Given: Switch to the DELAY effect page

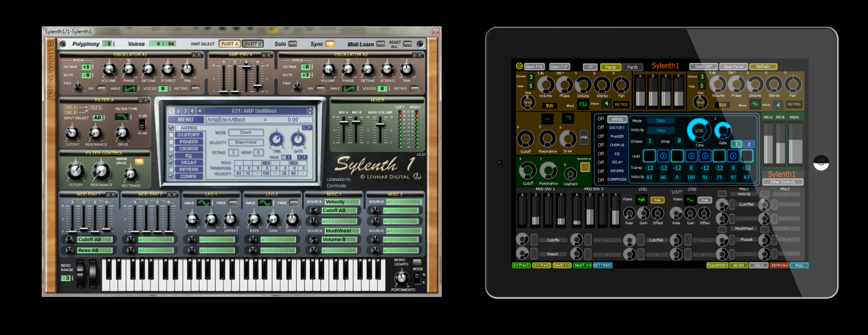Looking at the screenshot, I should 188,162.
